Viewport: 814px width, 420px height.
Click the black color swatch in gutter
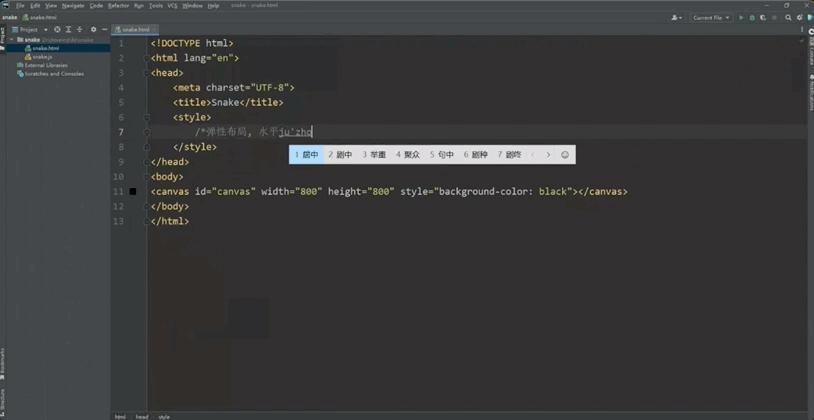(132, 191)
